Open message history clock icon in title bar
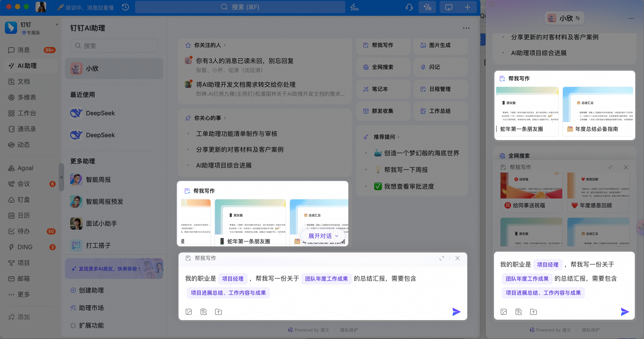The width and height of the screenshot is (644, 339). tap(125, 7)
